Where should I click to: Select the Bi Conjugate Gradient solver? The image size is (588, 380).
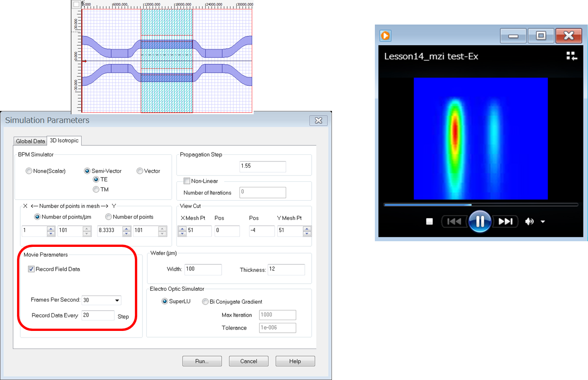(x=205, y=302)
